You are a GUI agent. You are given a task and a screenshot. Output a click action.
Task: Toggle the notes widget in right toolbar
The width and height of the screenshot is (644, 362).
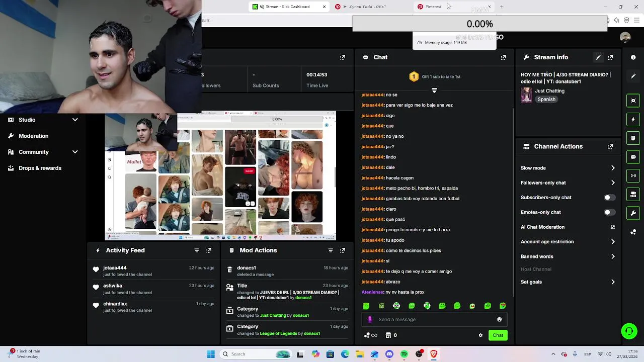coord(633,138)
